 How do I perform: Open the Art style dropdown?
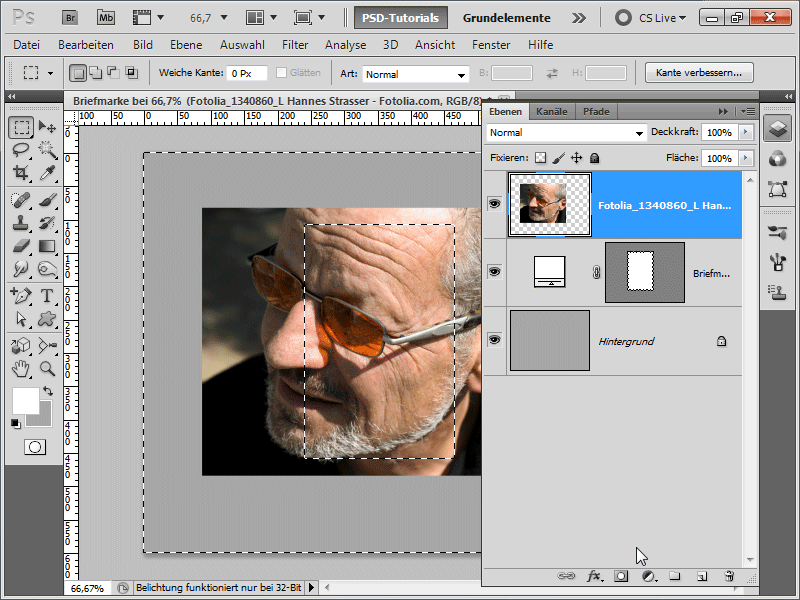[x=415, y=74]
